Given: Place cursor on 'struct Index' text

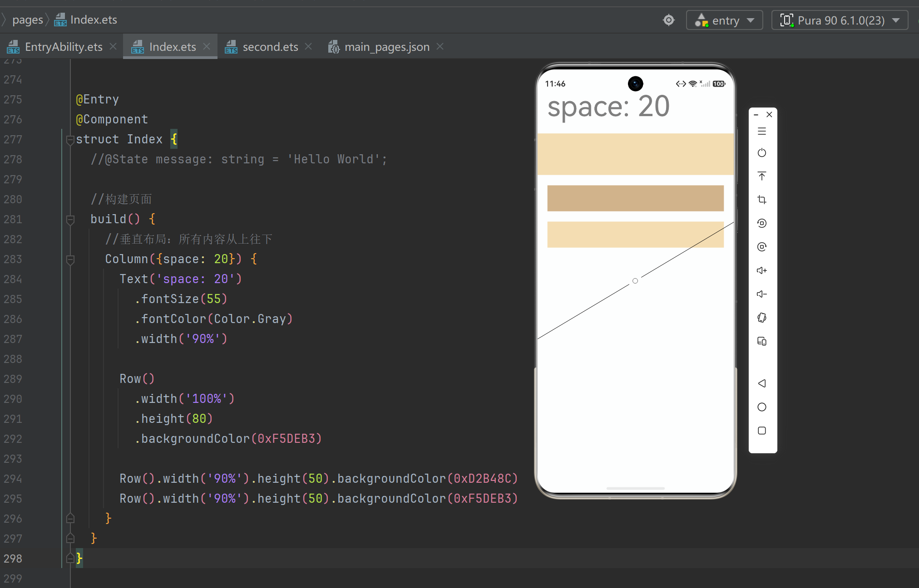Looking at the screenshot, I should pyautogui.click(x=119, y=140).
